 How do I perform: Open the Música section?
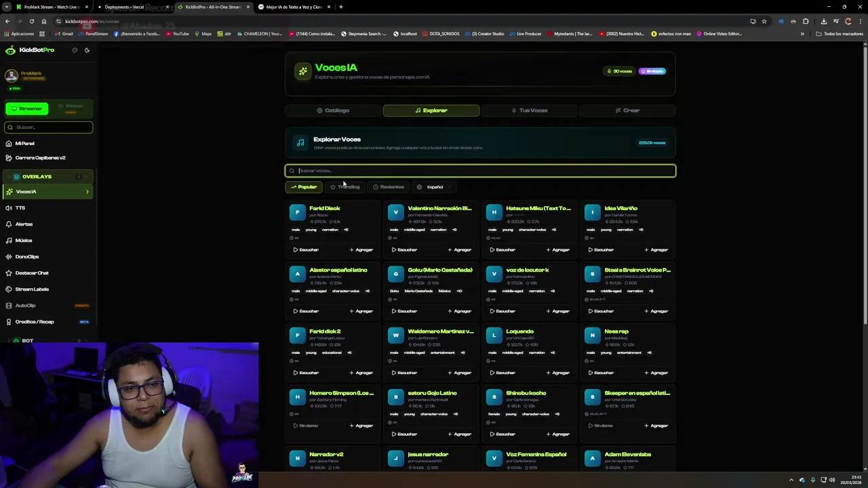[x=47, y=241]
